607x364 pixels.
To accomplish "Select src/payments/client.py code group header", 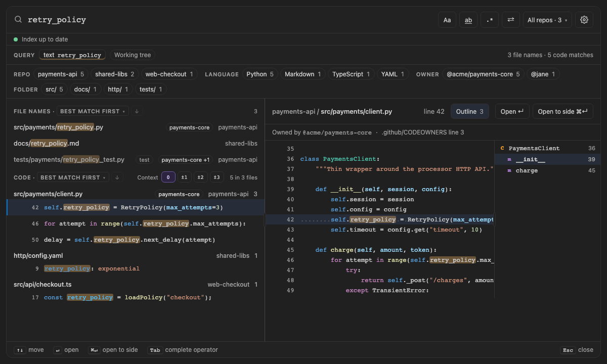I will coord(136,194).
